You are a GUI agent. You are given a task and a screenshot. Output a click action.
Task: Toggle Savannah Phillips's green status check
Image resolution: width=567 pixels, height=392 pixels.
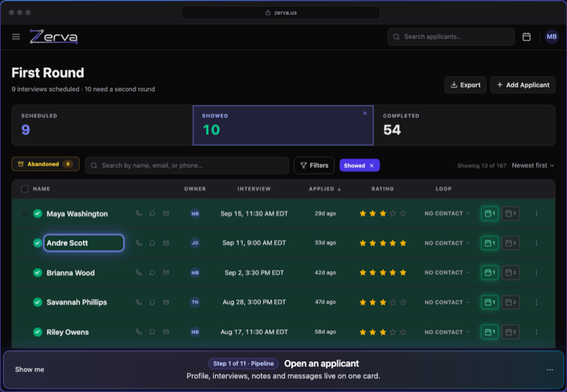point(38,302)
